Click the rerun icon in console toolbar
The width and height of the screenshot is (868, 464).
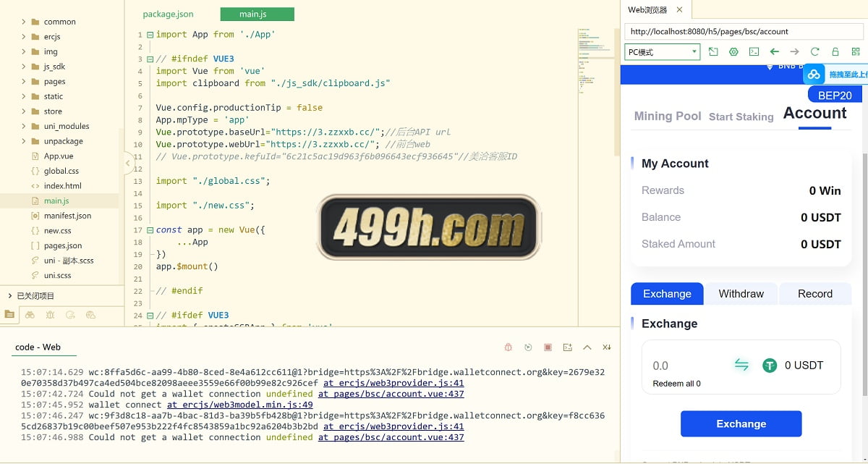point(528,347)
